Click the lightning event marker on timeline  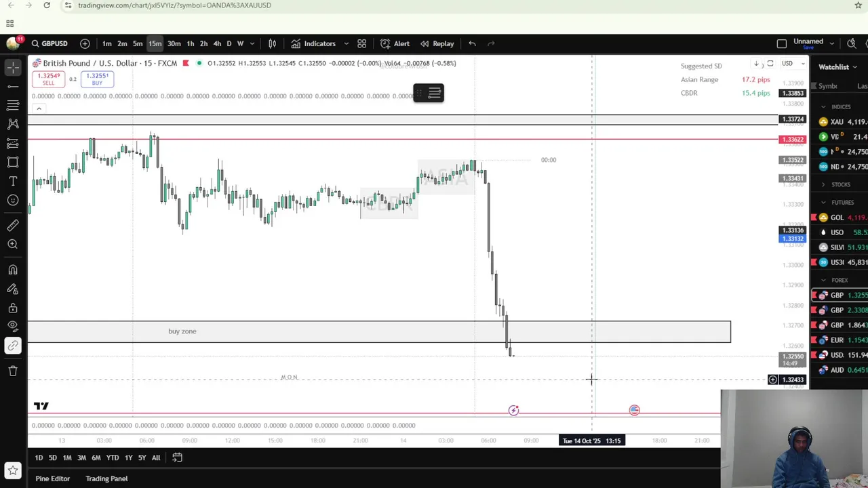(513, 410)
